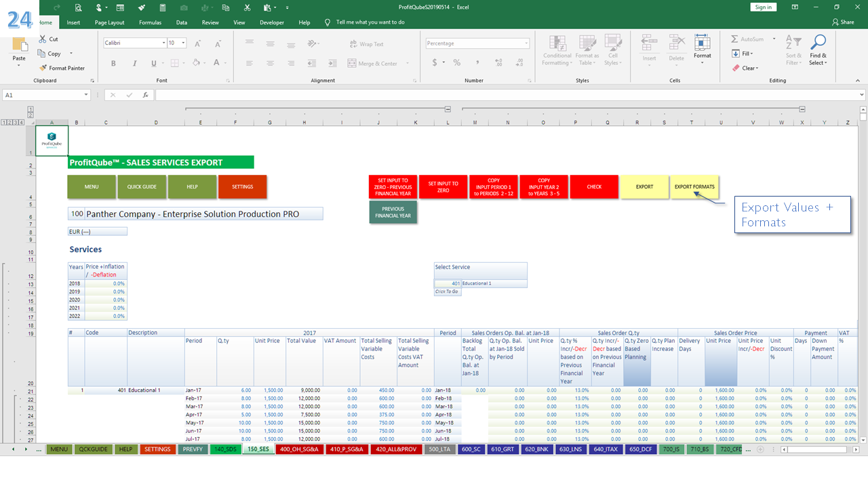
Task: Click the red CHECK button
Action: click(594, 187)
